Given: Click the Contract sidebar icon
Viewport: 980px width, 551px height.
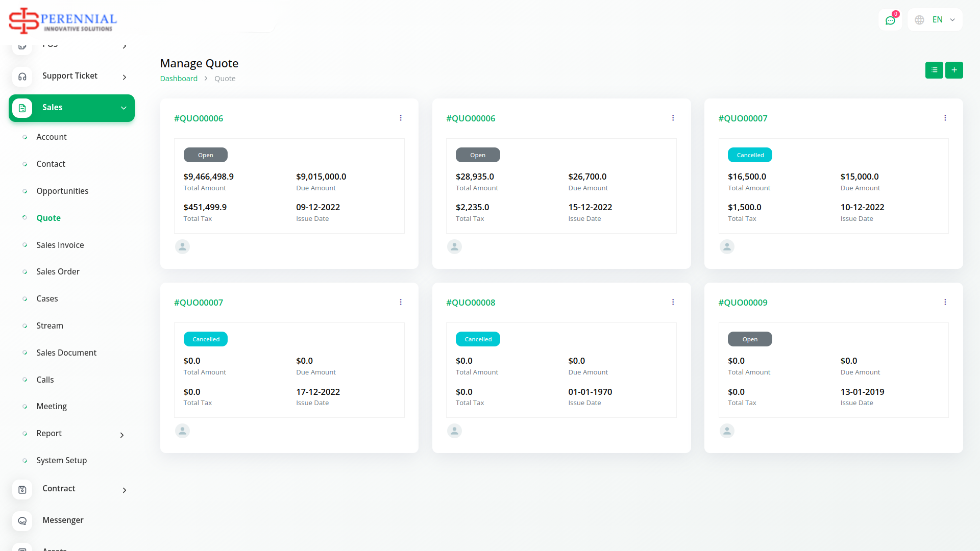Looking at the screenshot, I should click(x=22, y=489).
